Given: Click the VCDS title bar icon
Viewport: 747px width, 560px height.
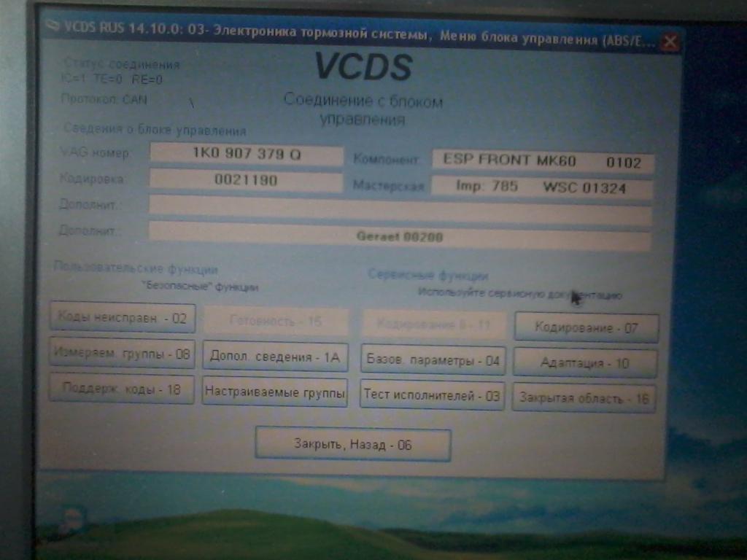Looking at the screenshot, I should (53, 25).
